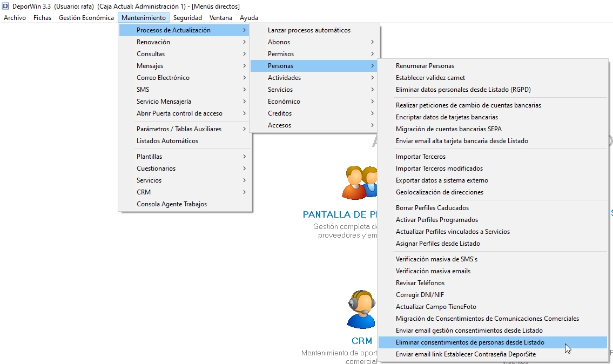Image resolution: width=613 pixels, height=364 pixels.
Task: Open the CRM headset agent icon
Action: coord(361,309)
